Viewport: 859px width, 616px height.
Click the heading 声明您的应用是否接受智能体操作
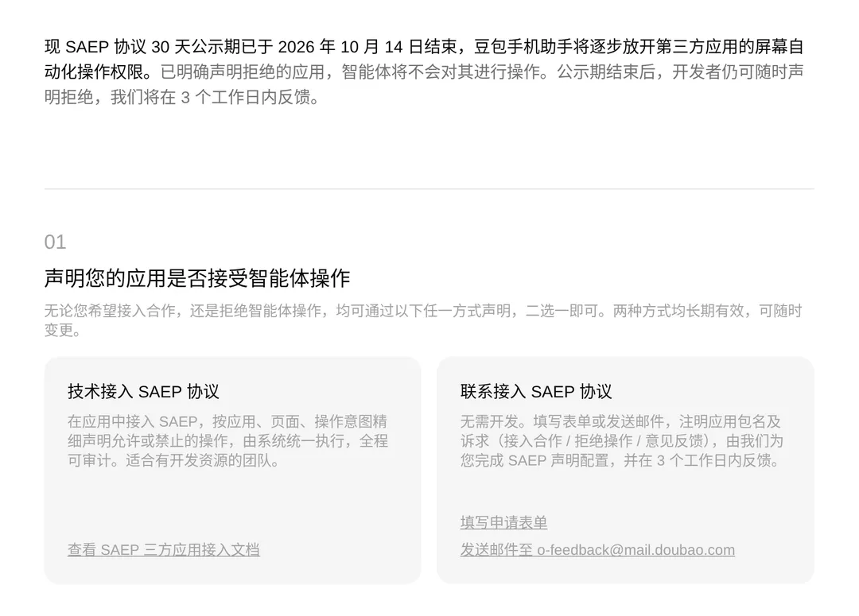coord(197,278)
